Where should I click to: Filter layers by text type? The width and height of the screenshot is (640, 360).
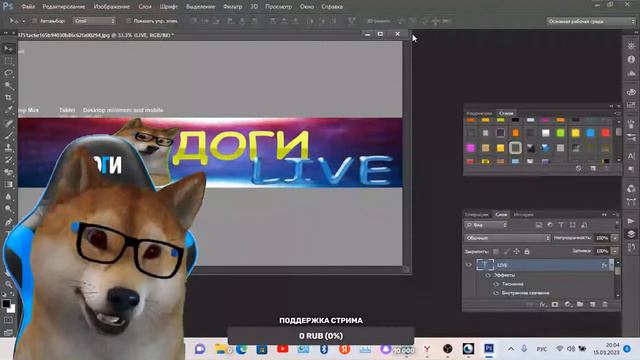[561, 225]
